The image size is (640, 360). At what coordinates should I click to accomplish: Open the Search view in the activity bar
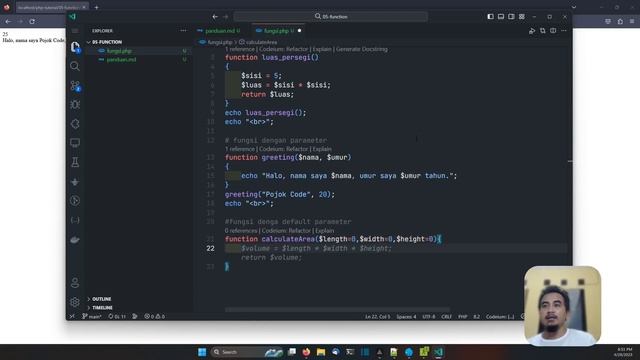75,66
